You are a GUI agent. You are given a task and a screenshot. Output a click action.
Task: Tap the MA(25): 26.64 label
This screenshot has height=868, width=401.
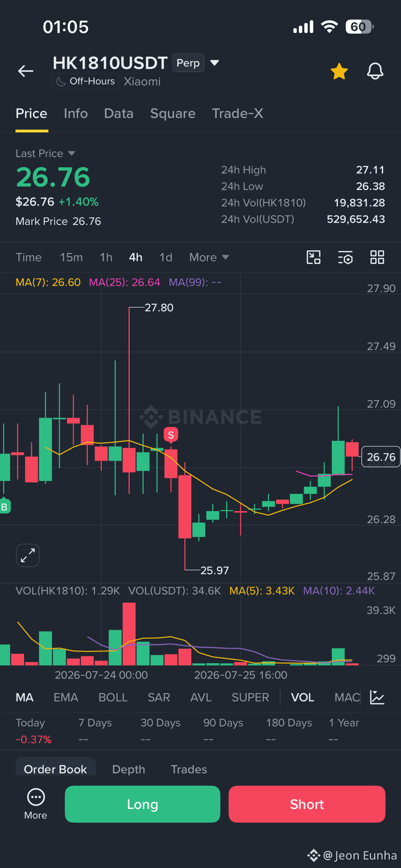tap(124, 282)
